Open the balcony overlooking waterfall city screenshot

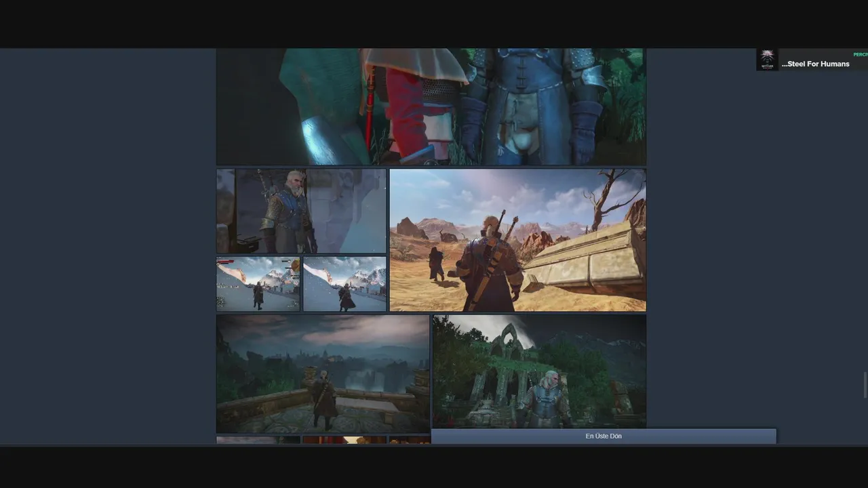click(323, 374)
